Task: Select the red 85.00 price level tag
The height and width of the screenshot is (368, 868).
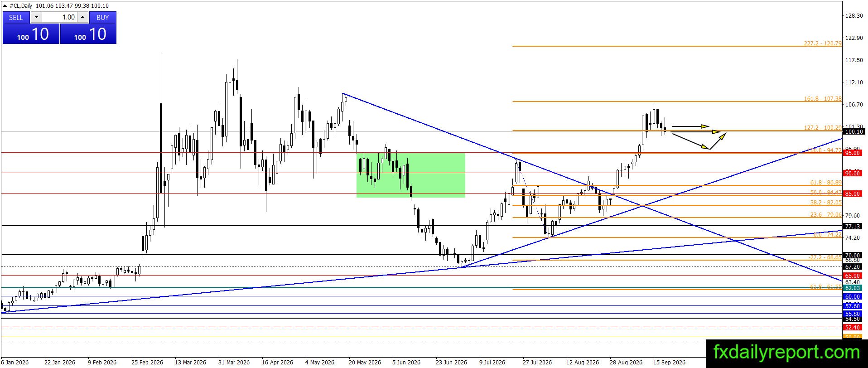Action: pos(852,194)
